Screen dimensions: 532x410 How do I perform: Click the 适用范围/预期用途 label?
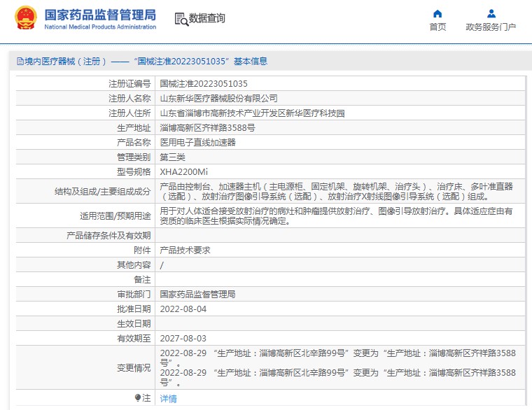[115, 216]
